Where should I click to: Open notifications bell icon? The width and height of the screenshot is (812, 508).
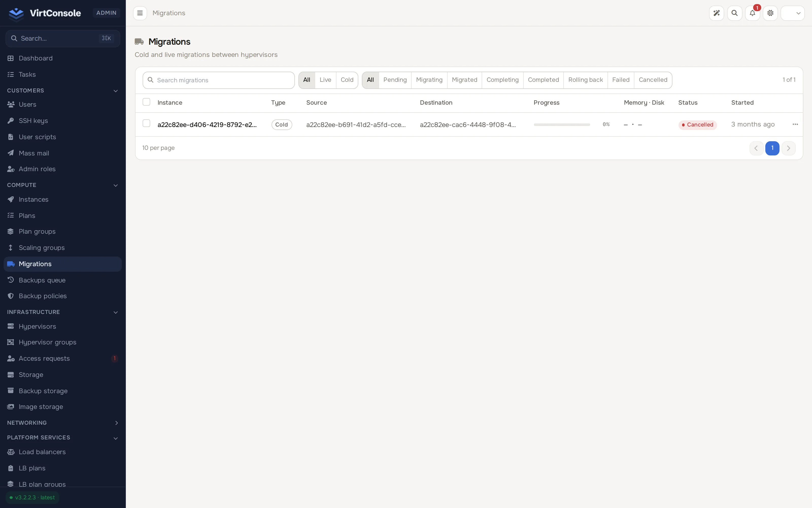pos(752,13)
